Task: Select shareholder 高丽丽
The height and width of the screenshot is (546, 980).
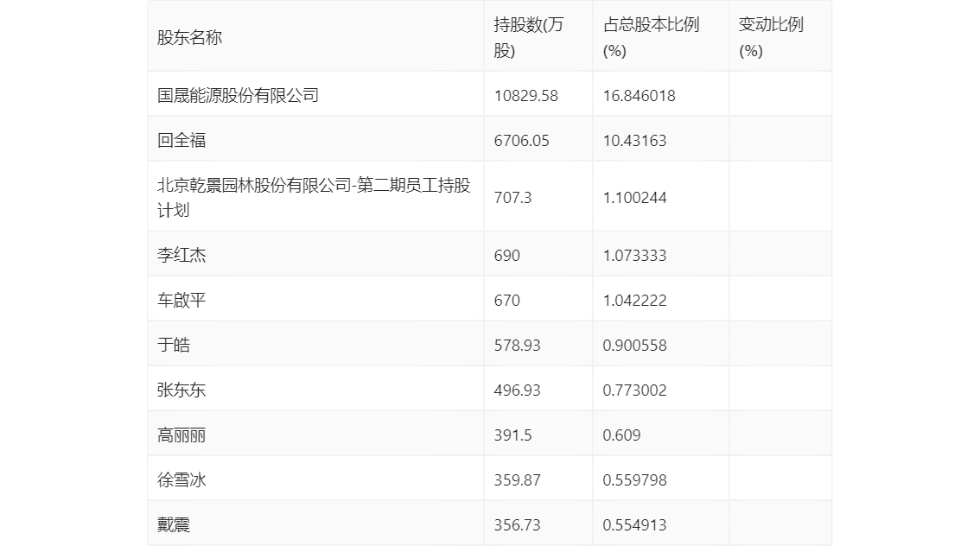Action: pos(181,435)
